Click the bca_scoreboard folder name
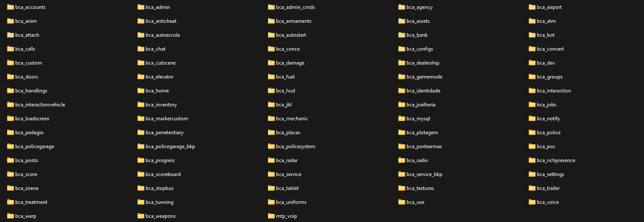644x222 pixels. (x=163, y=174)
